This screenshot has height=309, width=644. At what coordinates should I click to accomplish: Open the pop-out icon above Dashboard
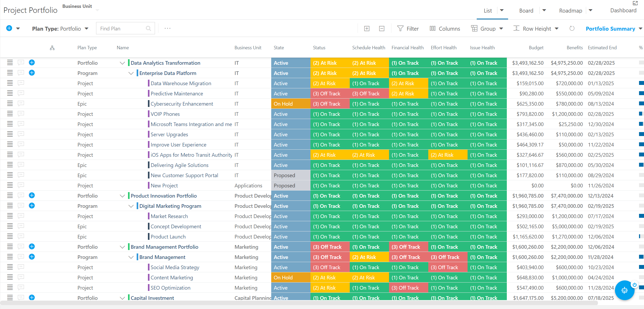(635, 3)
